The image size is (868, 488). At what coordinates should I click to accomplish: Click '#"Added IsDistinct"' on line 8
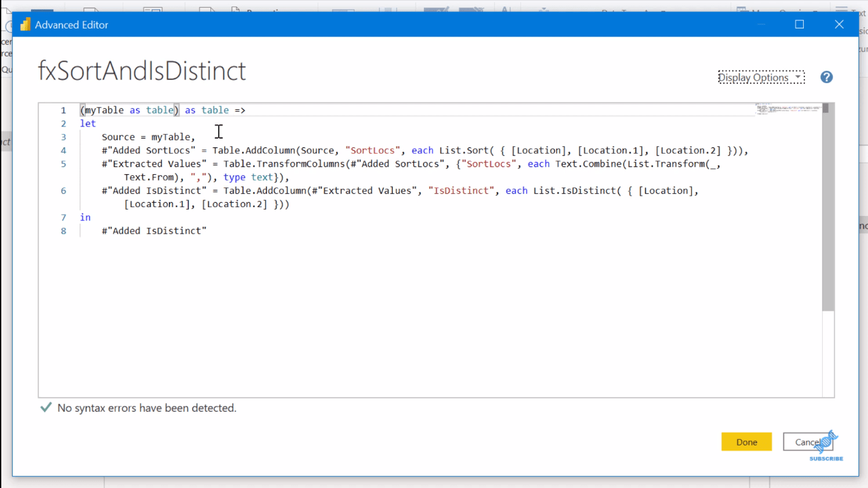coord(154,231)
